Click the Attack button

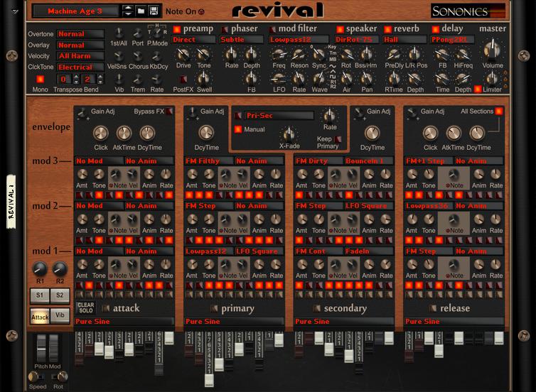tap(40, 317)
